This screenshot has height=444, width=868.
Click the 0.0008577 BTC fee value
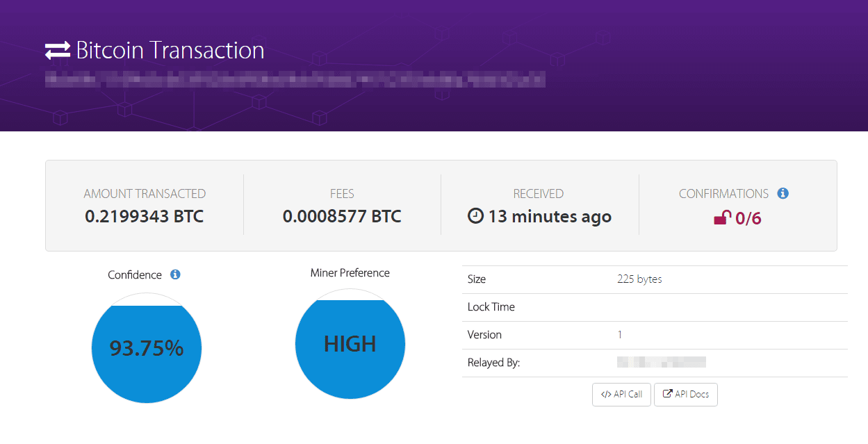click(342, 216)
